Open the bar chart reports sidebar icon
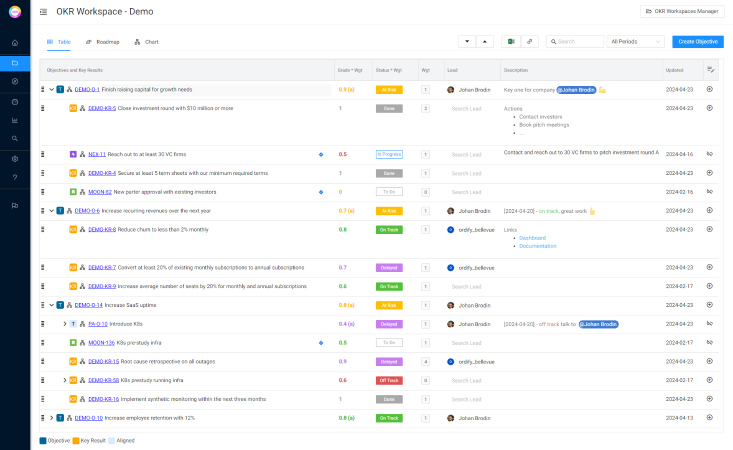 (15, 120)
